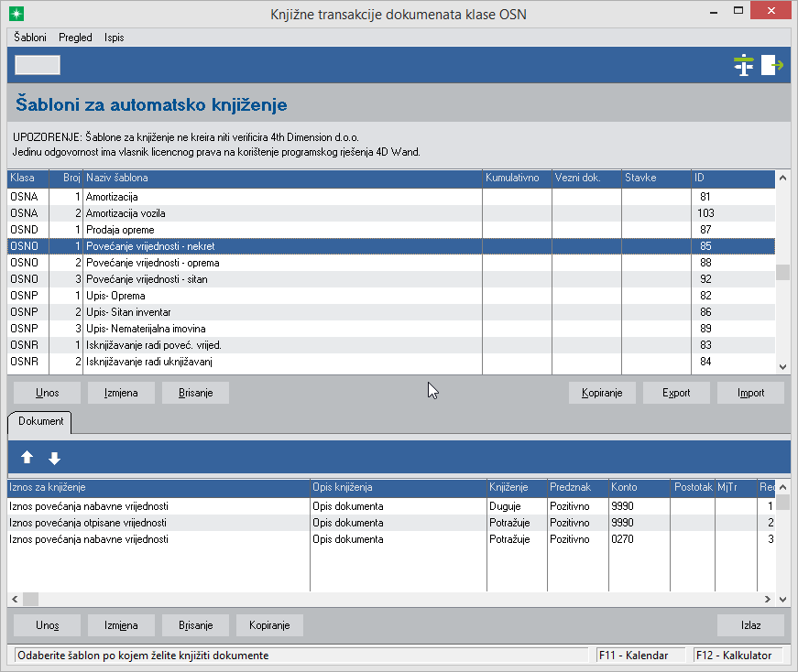Move the row down with the down arrow

point(54,459)
